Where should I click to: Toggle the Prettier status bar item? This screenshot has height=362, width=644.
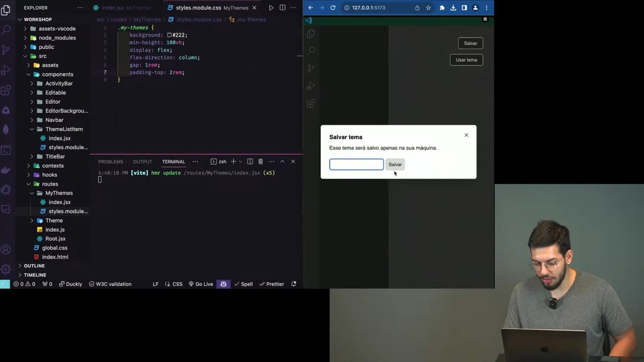coord(272,284)
